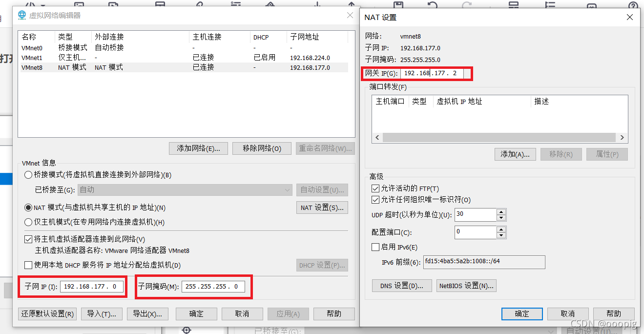Click 还原默认设置(R) button
The width and height of the screenshot is (644, 334).
point(47,313)
